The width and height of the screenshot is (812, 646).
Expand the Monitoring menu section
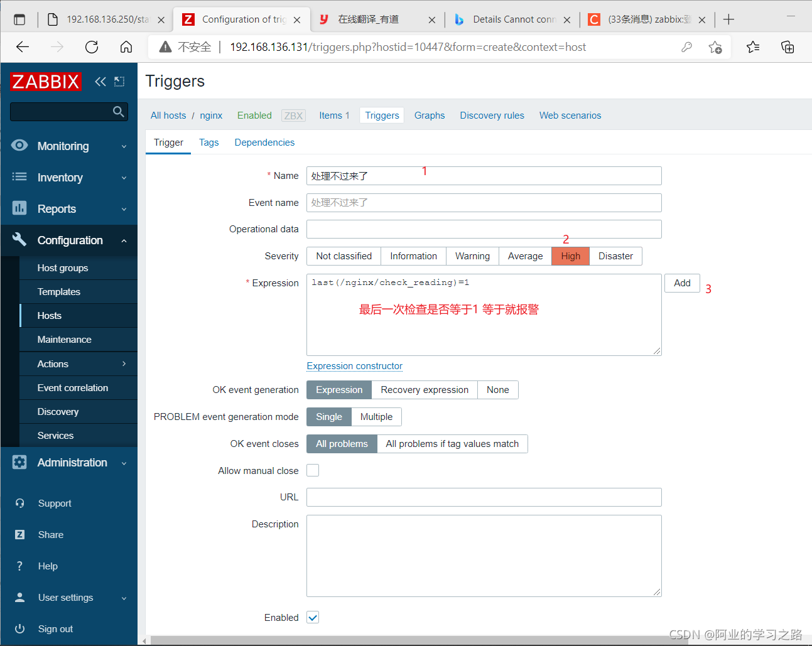(x=124, y=146)
